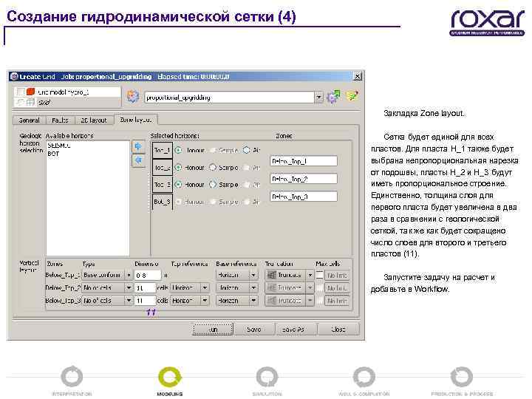The image size is (532, 399).
Task: Switch to the General tab
Action: coord(29,120)
